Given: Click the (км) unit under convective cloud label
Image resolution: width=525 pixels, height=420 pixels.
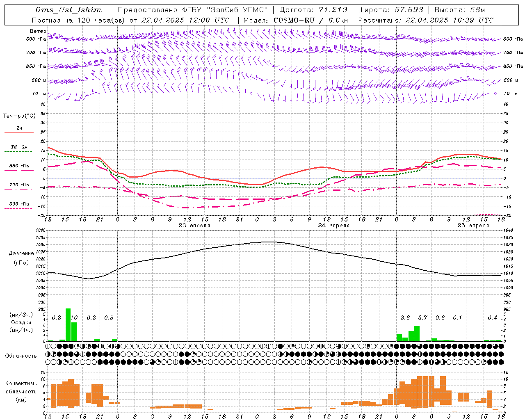Looking at the screenshot, I should [21, 399].
